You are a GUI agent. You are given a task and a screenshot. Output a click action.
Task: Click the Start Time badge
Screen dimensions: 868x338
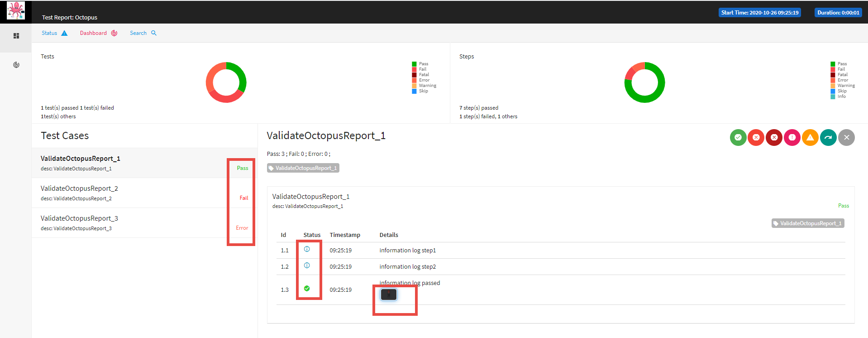760,13
